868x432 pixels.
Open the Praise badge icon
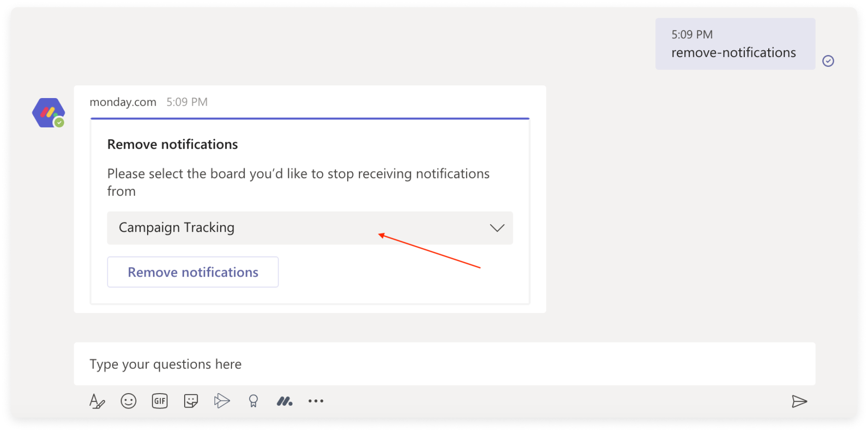[x=253, y=401]
